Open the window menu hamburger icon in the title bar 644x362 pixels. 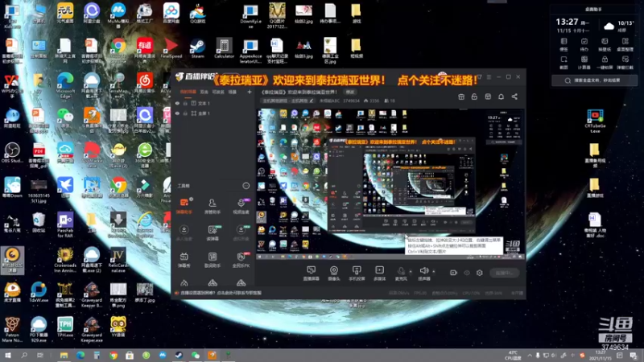click(x=489, y=76)
